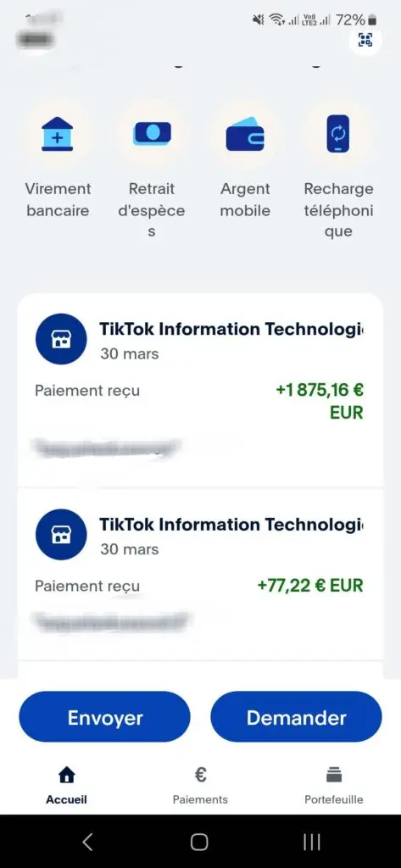Open Argent mobile wallet icon
The height and width of the screenshot is (868, 401).
tap(245, 133)
